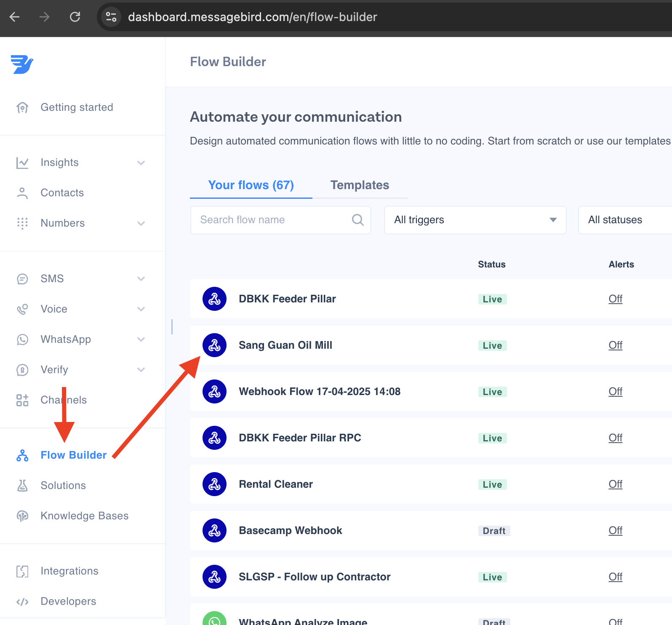Click the Sang Guan Oil Mill webhook icon
The image size is (672, 625).
coord(214,345)
